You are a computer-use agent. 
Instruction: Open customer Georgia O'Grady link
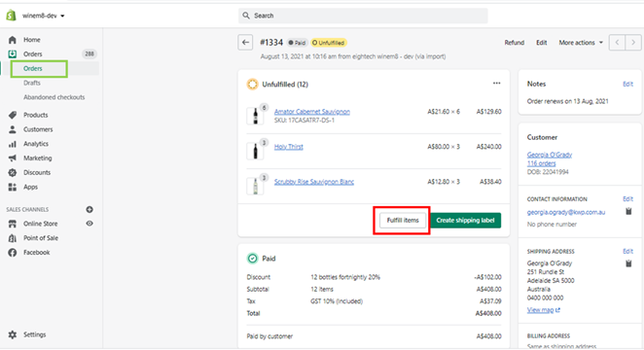point(550,155)
